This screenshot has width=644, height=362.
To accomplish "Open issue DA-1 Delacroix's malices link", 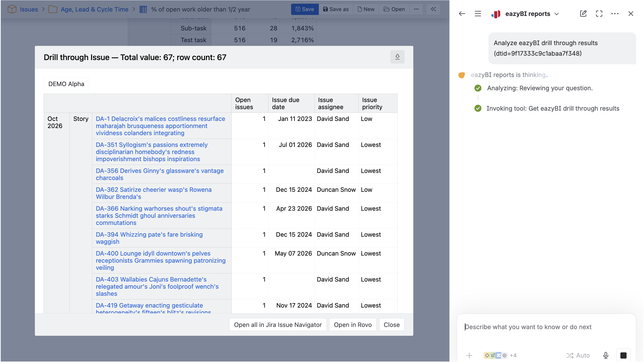I will pyautogui.click(x=161, y=126).
